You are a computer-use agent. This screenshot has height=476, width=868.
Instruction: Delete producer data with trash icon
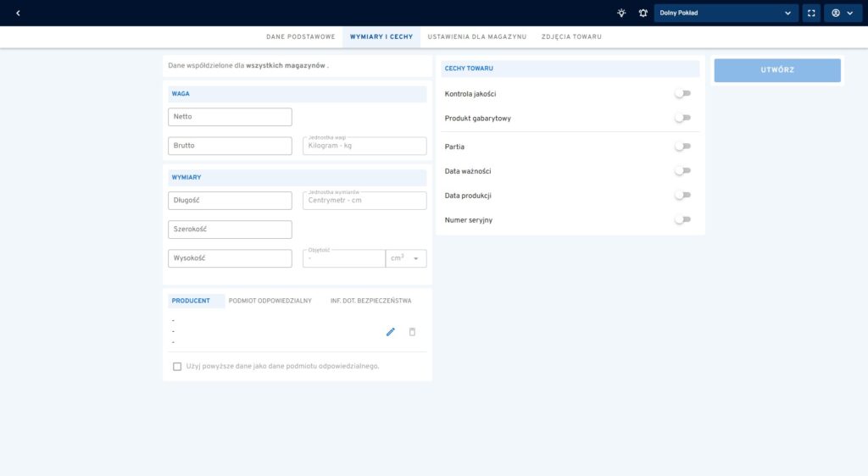pyautogui.click(x=413, y=332)
